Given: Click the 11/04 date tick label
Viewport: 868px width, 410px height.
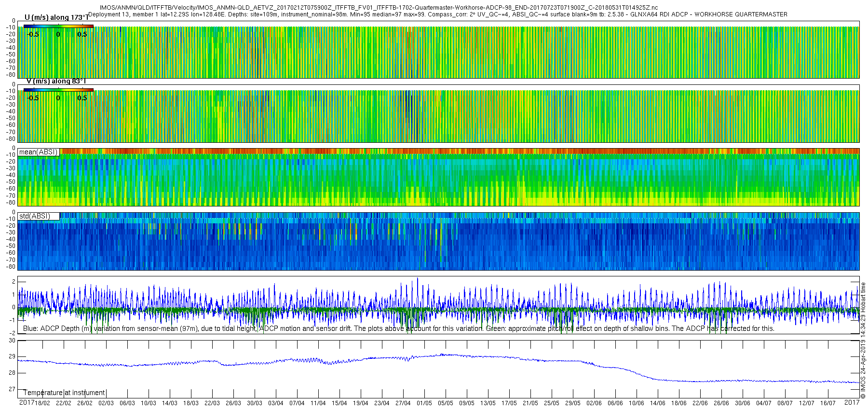Looking at the screenshot, I should pyautogui.click(x=318, y=403).
